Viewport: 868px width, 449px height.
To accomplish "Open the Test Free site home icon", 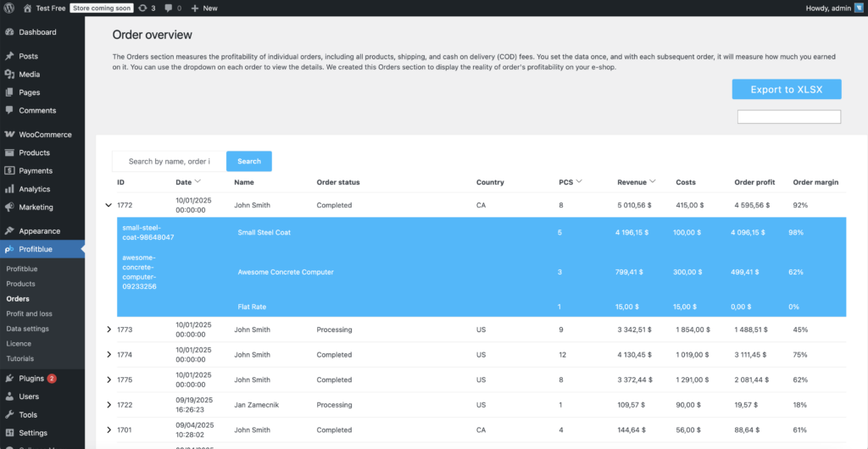I will pyautogui.click(x=27, y=8).
